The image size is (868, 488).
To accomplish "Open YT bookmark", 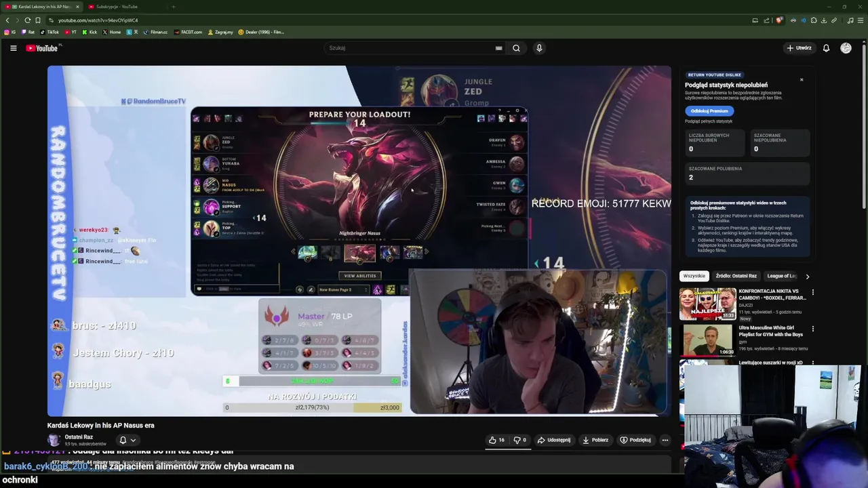I will 71,32.
